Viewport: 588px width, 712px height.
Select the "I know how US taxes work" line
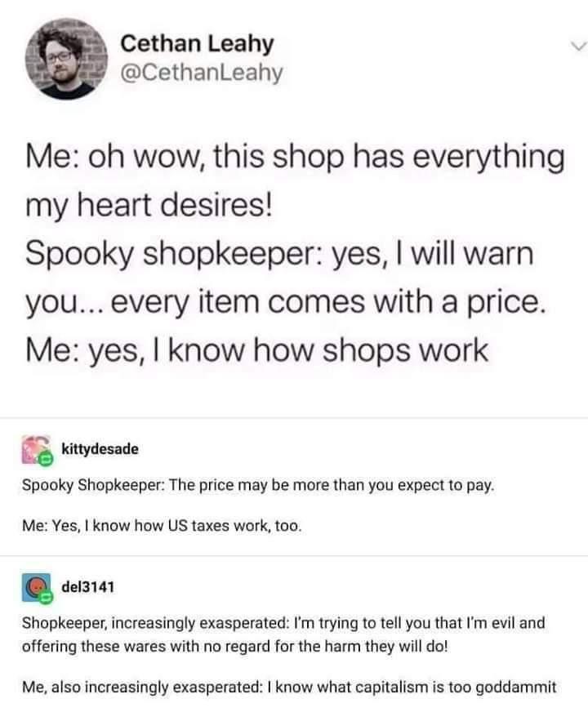(x=162, y=526)
